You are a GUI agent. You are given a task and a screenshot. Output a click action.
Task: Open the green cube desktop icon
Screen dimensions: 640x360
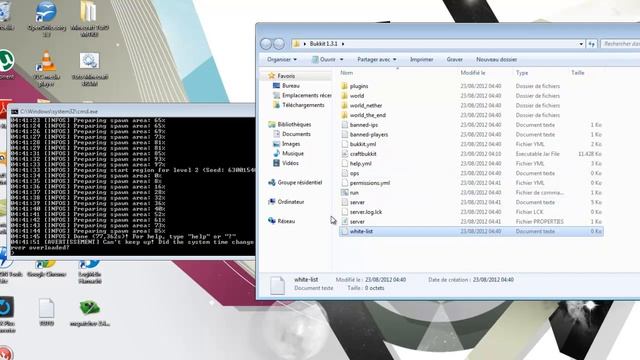89,312
